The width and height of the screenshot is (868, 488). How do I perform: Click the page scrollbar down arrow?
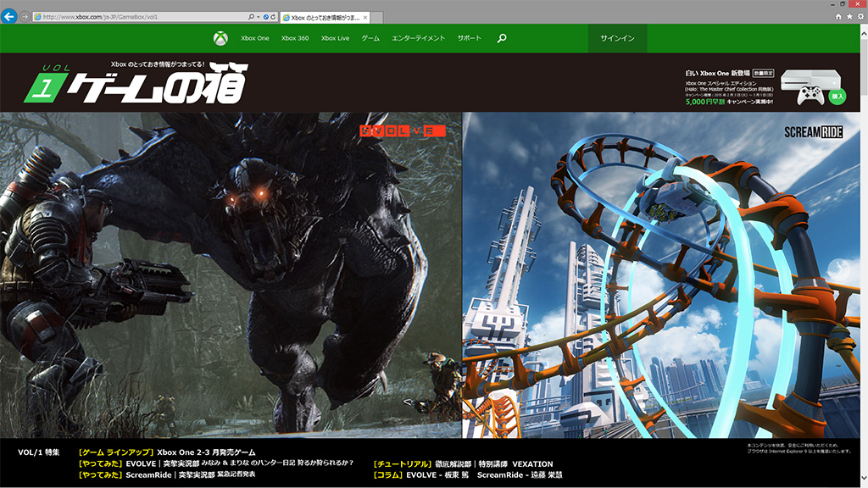click(864, 478)
